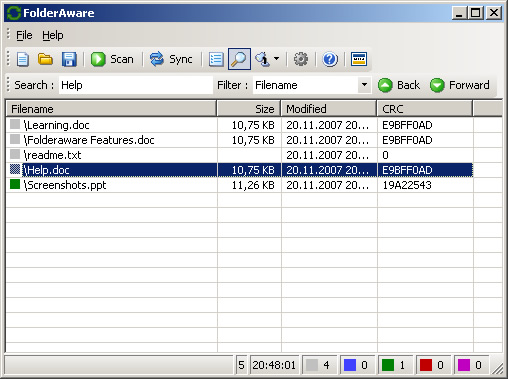This screenshot has width=508, height=379.
Task: Run Sync from the toolbar
Action: coord(171,59)
